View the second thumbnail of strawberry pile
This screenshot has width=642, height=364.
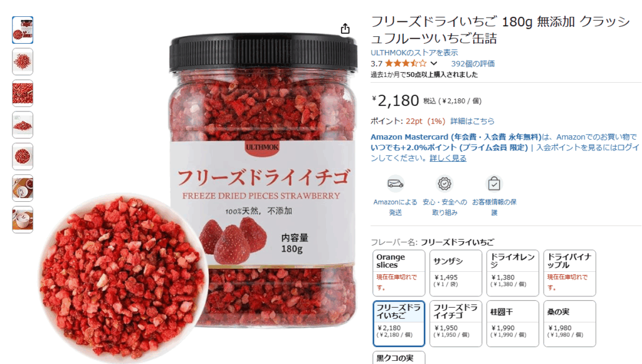click(x=23, y=62)
